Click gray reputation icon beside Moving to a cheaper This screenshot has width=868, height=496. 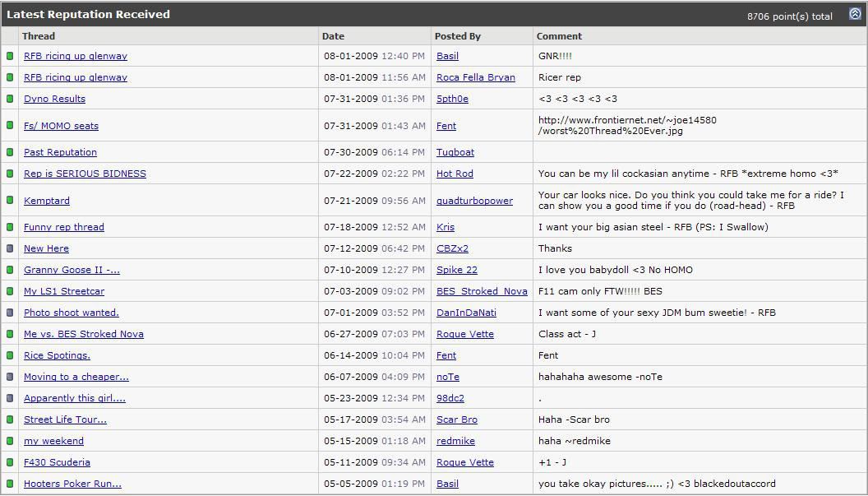click(10, 377)
